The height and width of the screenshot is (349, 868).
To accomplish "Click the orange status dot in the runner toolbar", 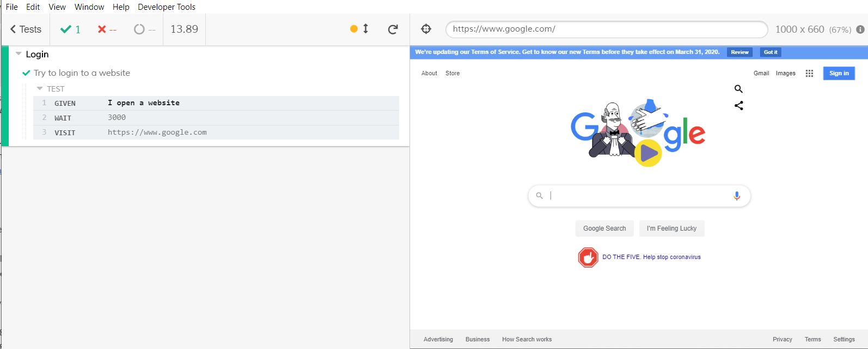I will pos(354,29).
